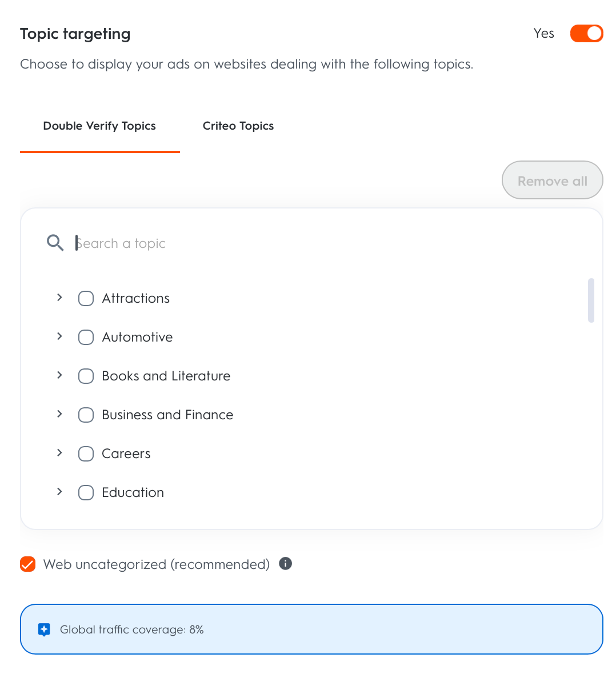
Task: Check the Careers topic checkbox
Action: (x=86, y=454)
